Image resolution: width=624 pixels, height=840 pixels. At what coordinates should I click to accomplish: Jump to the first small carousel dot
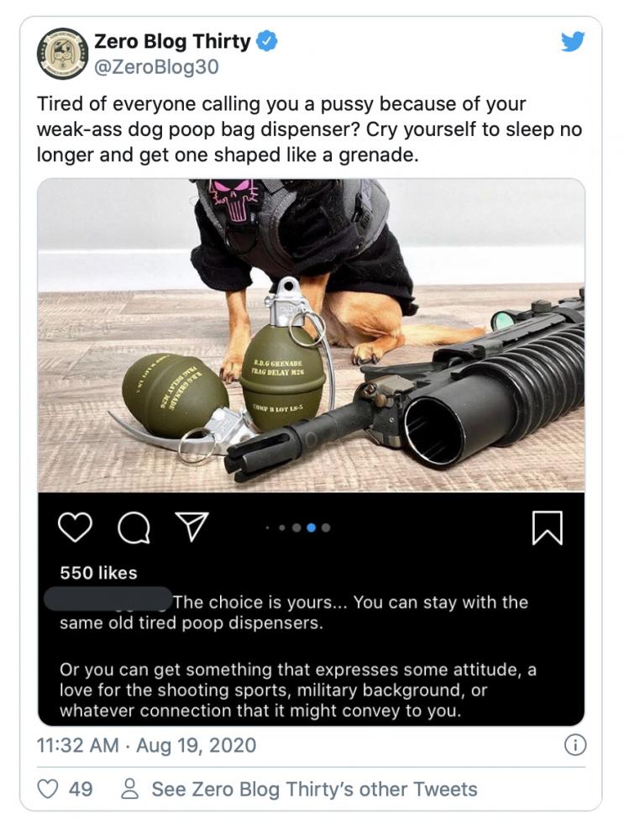(267, 528)
